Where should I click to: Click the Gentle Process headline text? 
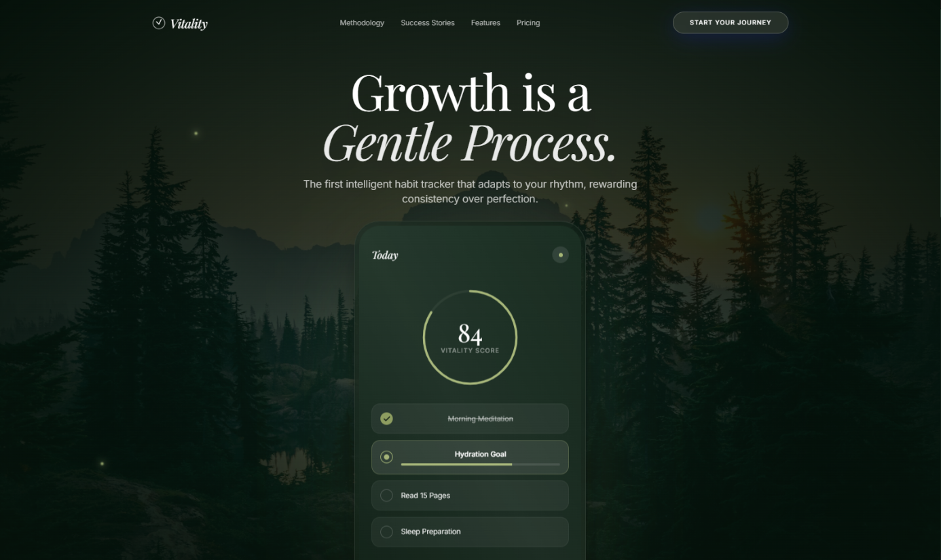(x=469, y=143)
